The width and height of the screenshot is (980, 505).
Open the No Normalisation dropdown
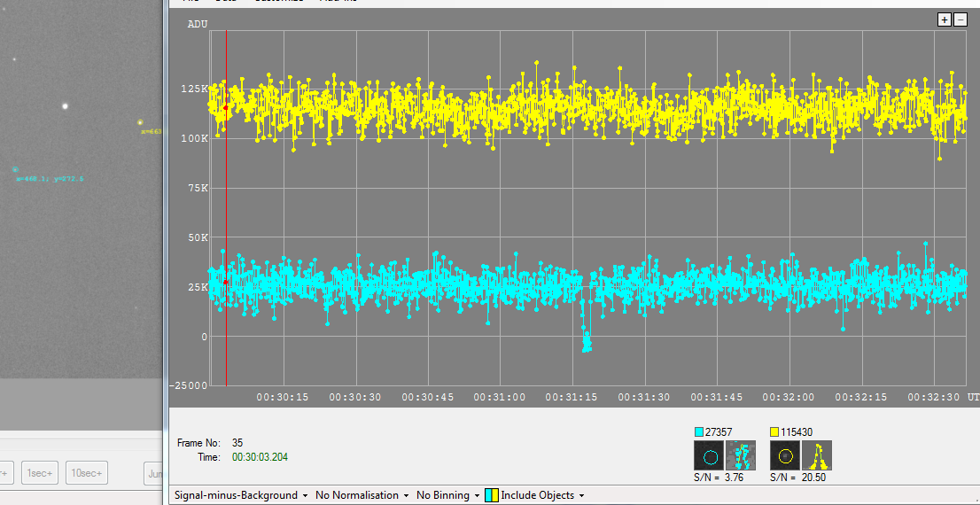(x=362, y=495)
